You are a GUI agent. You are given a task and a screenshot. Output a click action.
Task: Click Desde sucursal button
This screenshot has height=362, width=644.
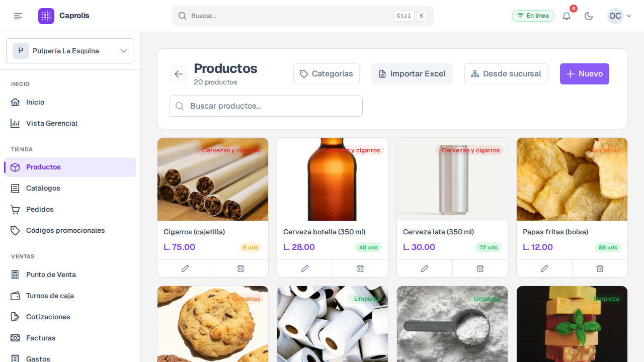[x=506, y=74]
